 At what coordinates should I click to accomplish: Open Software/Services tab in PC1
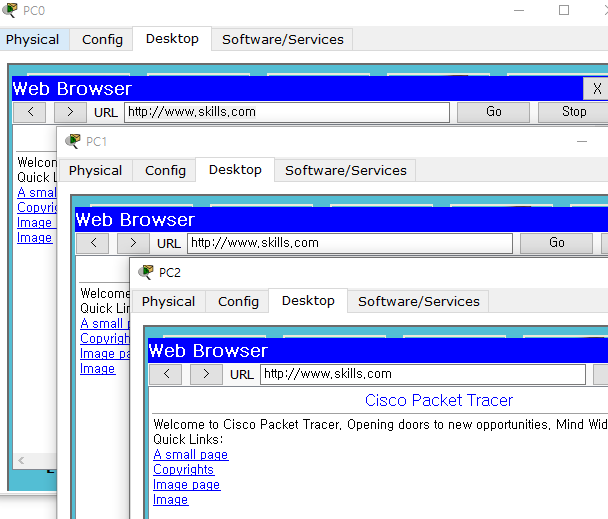point(346,171)
